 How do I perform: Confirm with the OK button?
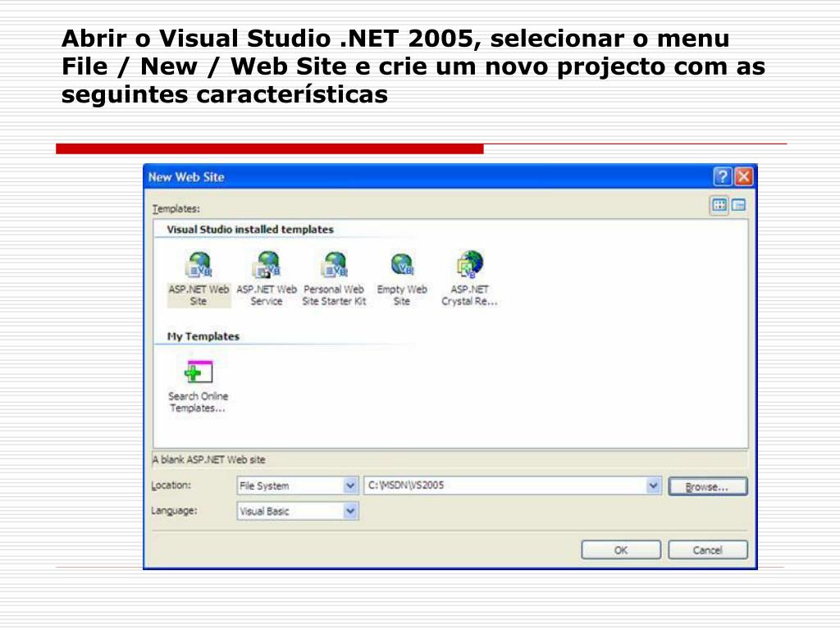tap(621, 550)
